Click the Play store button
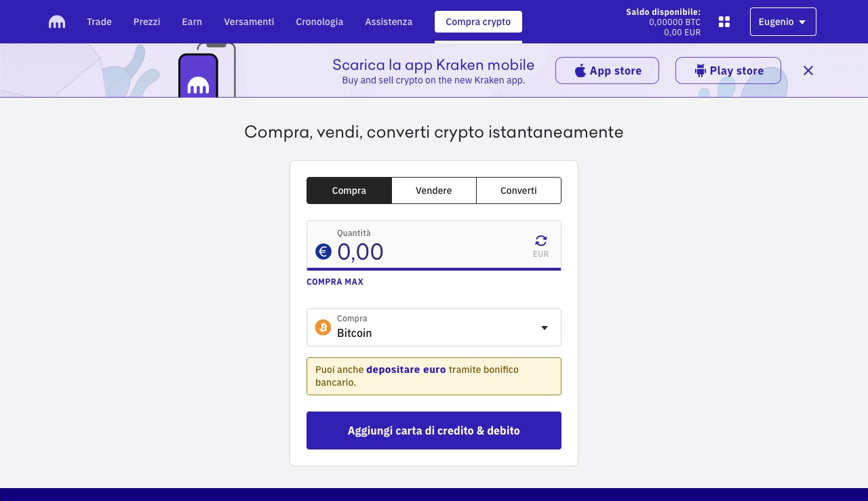Screen dimensions: 868x501 point(728,71)
